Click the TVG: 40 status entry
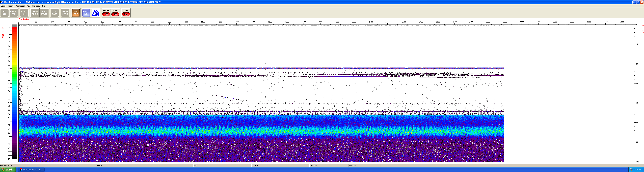 (313, 165)
